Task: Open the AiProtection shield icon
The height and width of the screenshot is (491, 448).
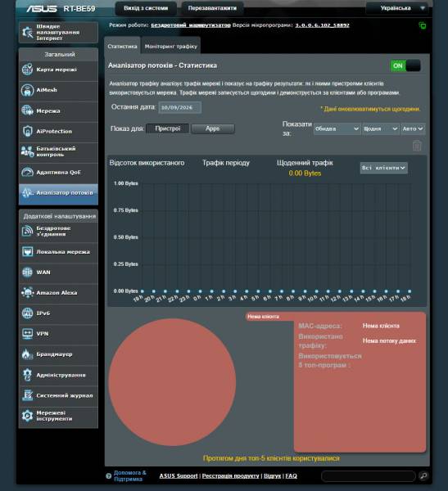Action: 27,131
